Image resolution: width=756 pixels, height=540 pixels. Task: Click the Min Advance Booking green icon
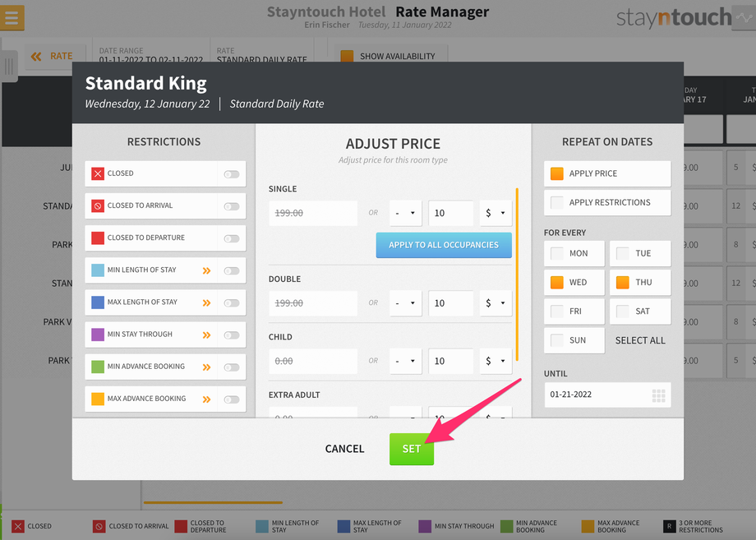(x=98, y=367)
